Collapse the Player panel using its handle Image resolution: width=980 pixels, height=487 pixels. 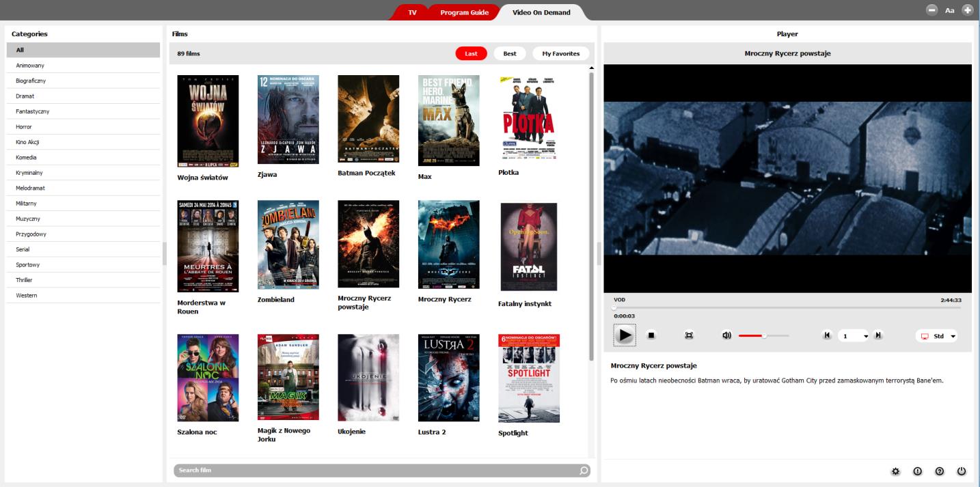[599, 253]
